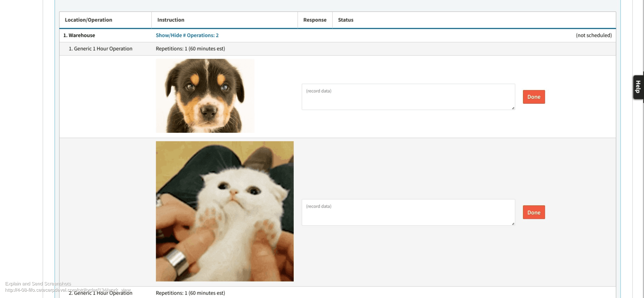Focus record data field next to kitten

point(408,212)
